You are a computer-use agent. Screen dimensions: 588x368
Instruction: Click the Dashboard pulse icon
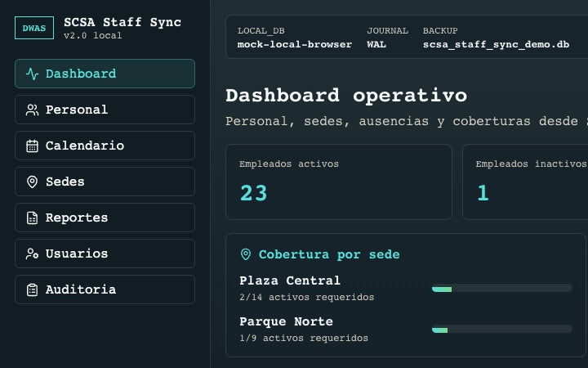click(x=32, y=74)
